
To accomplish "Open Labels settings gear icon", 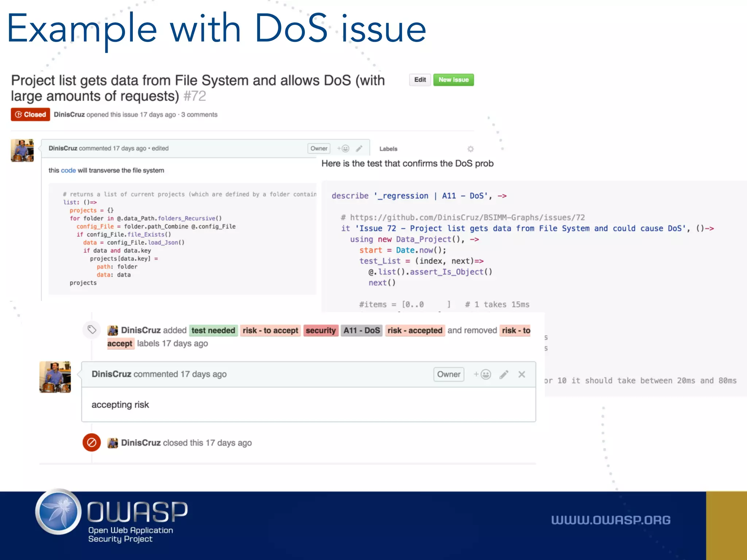I will pyautogui.click(x=471, y=149).
